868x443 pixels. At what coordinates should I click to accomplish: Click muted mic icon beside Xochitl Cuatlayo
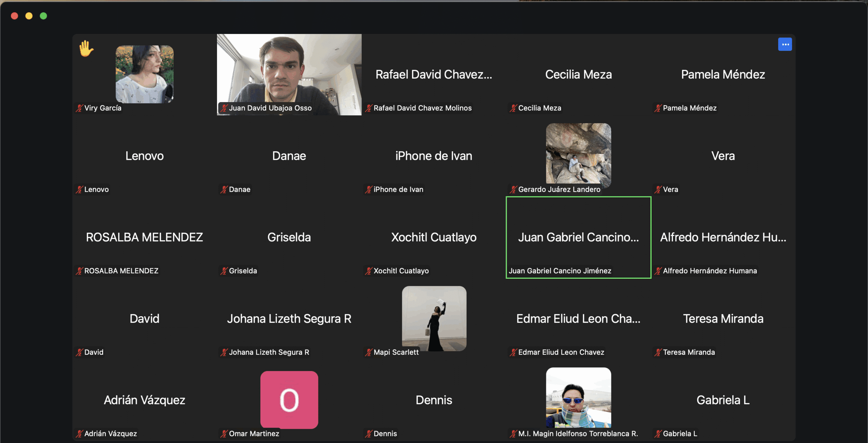(x=369, y=271)
